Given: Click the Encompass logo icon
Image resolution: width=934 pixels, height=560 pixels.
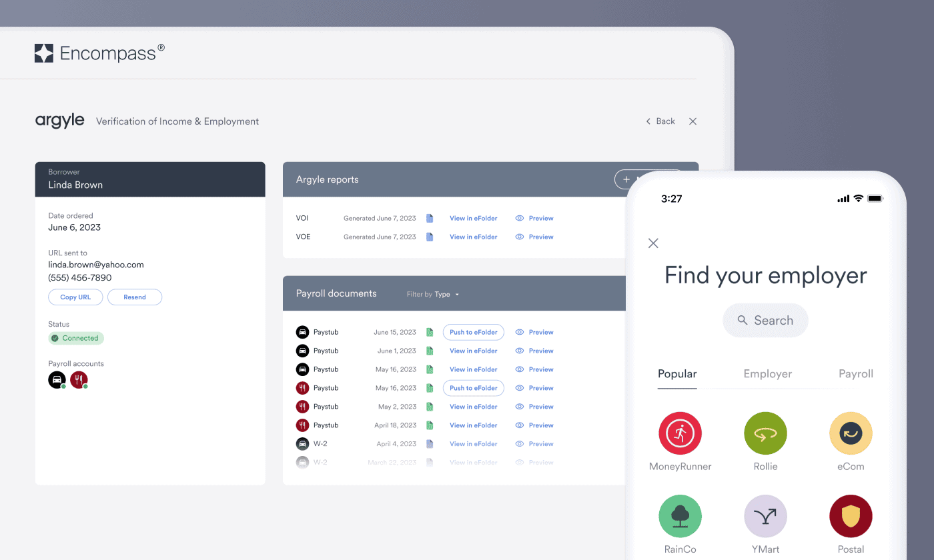Looking at the screenshot, I should click(44, 53).
